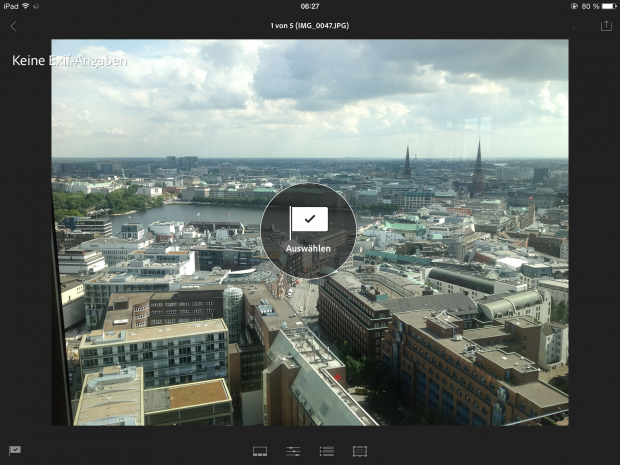Go back using the top-left arrow

click(13, 26)
